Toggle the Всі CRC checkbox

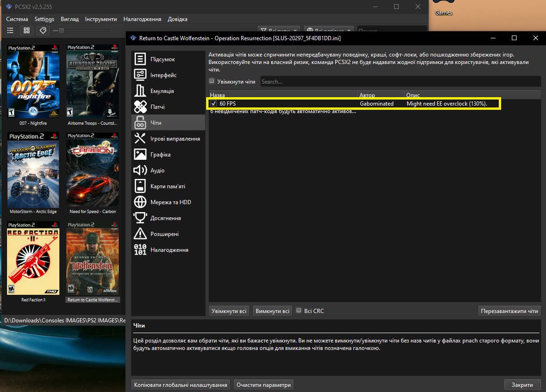click(x=299, y=311)
